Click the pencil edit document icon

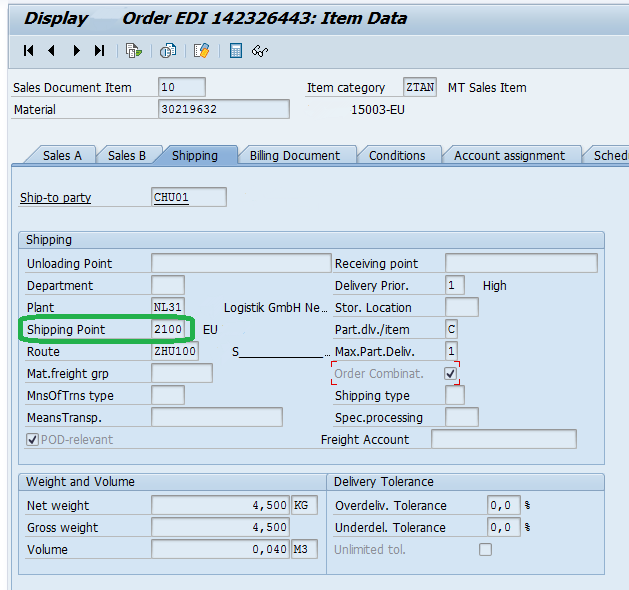(x=201, y=51)
